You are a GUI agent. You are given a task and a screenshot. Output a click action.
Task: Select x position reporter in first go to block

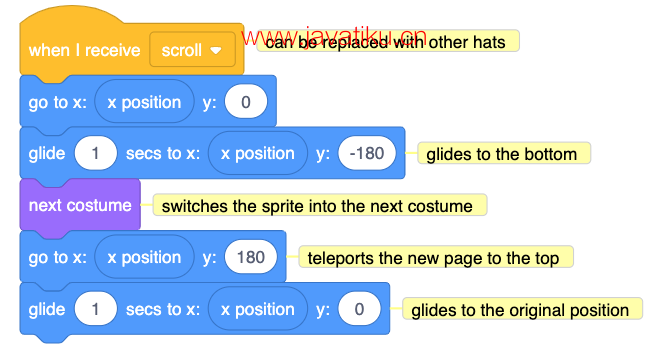144,102
